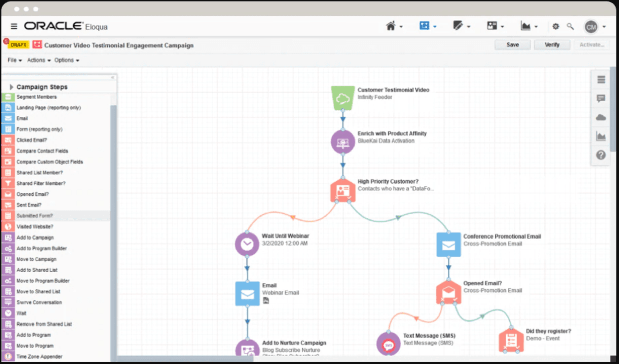This screenshot has width=619, height=364.
Task: Click the Save button
Action: (513, 45)
